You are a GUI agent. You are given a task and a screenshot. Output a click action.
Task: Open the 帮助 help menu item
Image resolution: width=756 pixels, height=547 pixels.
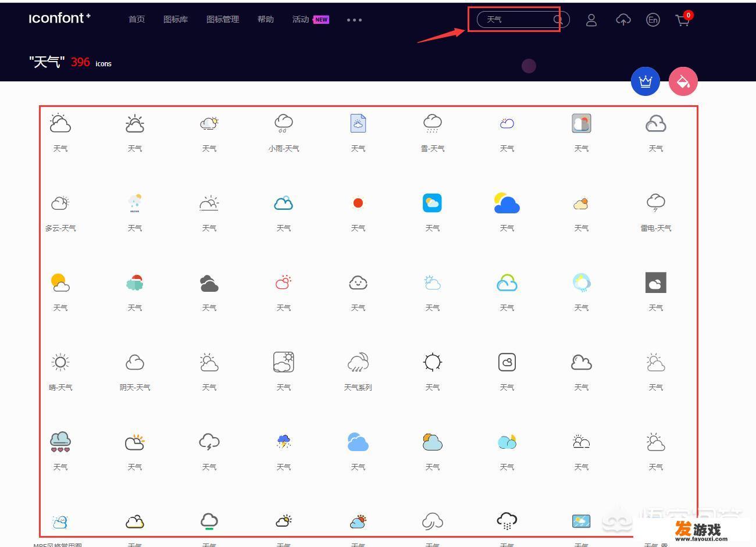click(266, 19)
